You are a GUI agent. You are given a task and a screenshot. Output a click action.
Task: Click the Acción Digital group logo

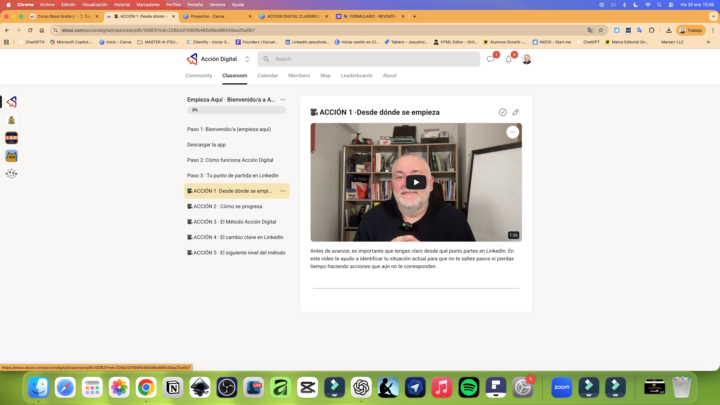point(192,59)
